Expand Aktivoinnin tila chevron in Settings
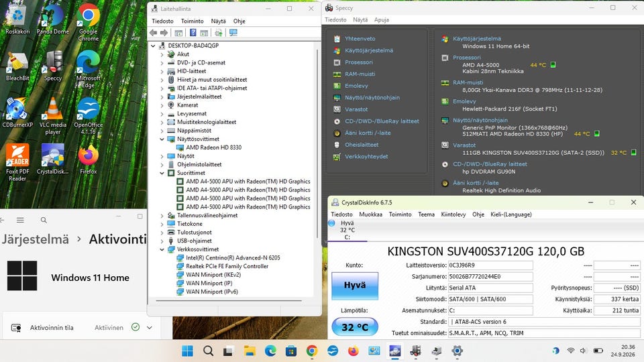This screenshot has width=644, height=362. click(150, 328)
